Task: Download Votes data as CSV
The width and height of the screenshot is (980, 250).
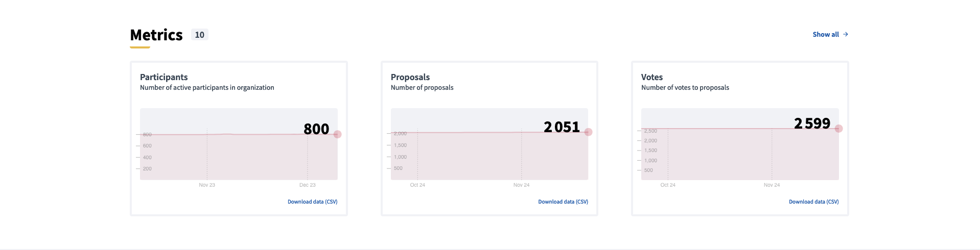Action: coord(813,202)
